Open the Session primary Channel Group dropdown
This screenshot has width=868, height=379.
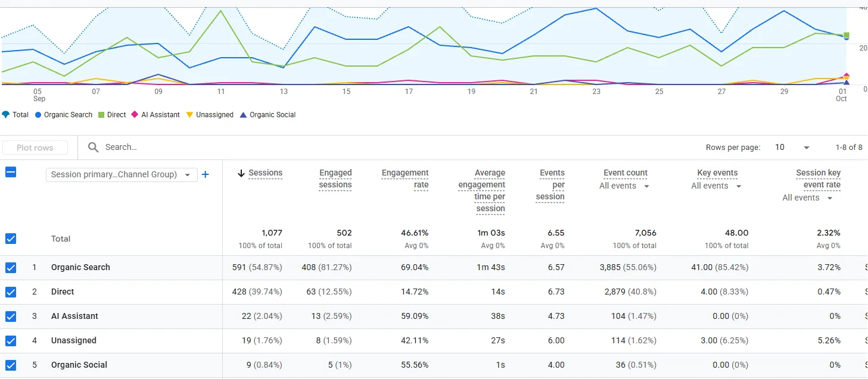(x=122, y=174)
